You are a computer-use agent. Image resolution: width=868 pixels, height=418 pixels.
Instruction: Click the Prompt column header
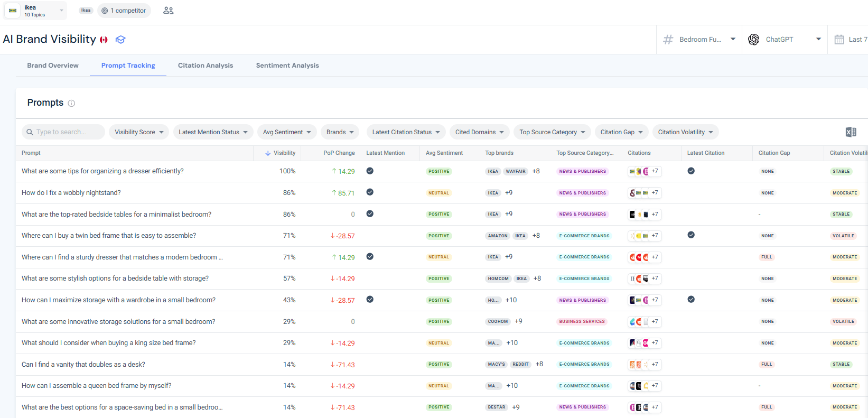[31, 153]
